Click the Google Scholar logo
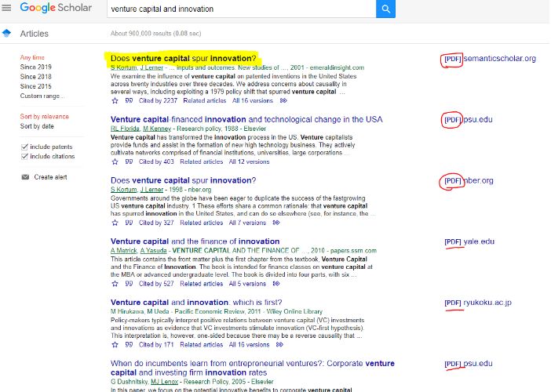The image size is (551, 392). pyautogui.click(x=56, y=7)
